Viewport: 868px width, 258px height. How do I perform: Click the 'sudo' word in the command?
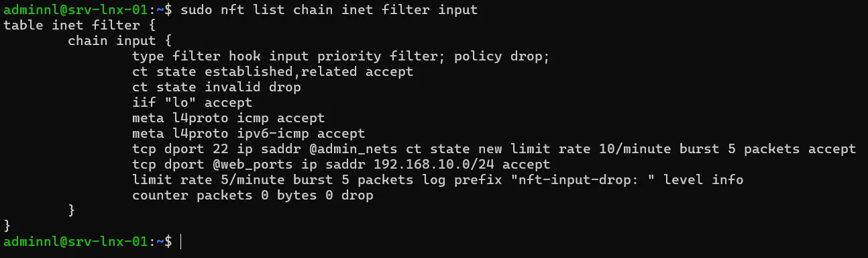[x=197, y=10]
